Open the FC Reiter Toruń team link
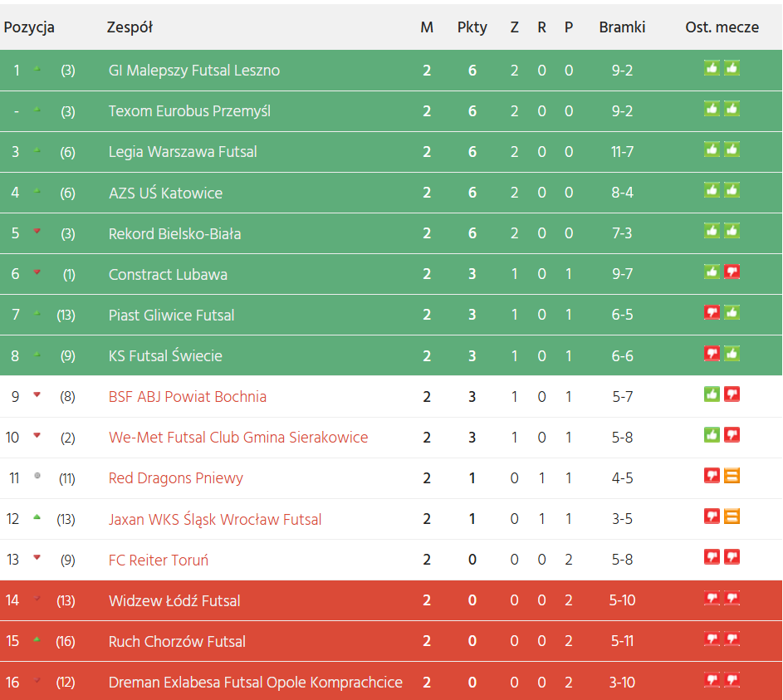The width and height of the screenshot is (783, 700). (159, 560)
